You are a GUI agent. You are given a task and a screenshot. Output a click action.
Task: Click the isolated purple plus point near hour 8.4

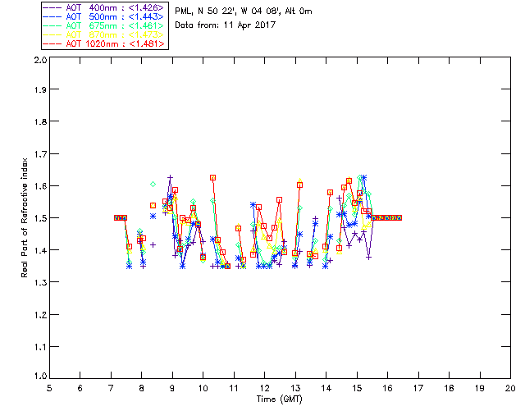tap(153, 245)
